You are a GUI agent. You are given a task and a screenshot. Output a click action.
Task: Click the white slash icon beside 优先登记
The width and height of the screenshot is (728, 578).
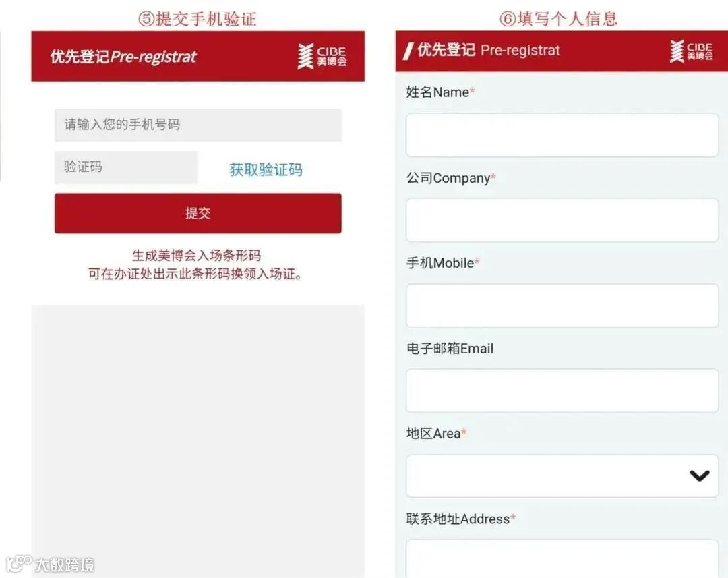click(x=408, y=51)
